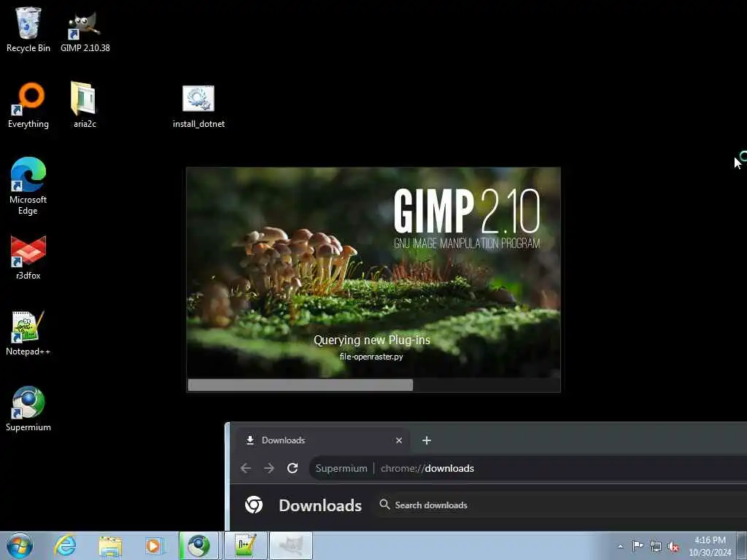This screenshot has width=747, height=560.
Task: Switch to Supermium taskbar button
Action: click(x=198, y=545)
